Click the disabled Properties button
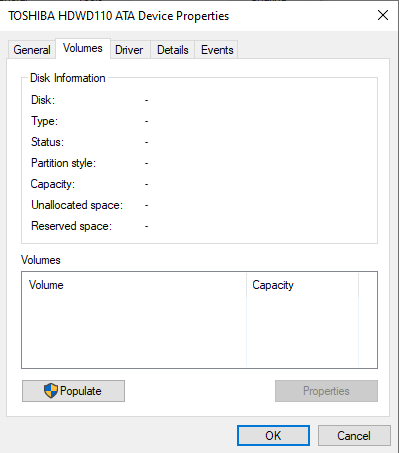Viewport: 399px width, 453px height. [x=326, y=391]
